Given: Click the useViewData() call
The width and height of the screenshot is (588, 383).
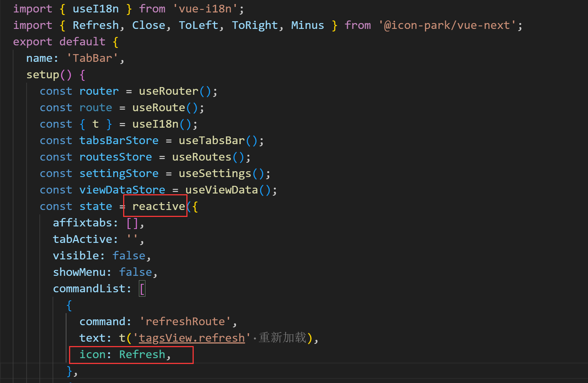Looking at the screenshot, I should point(228,190).
